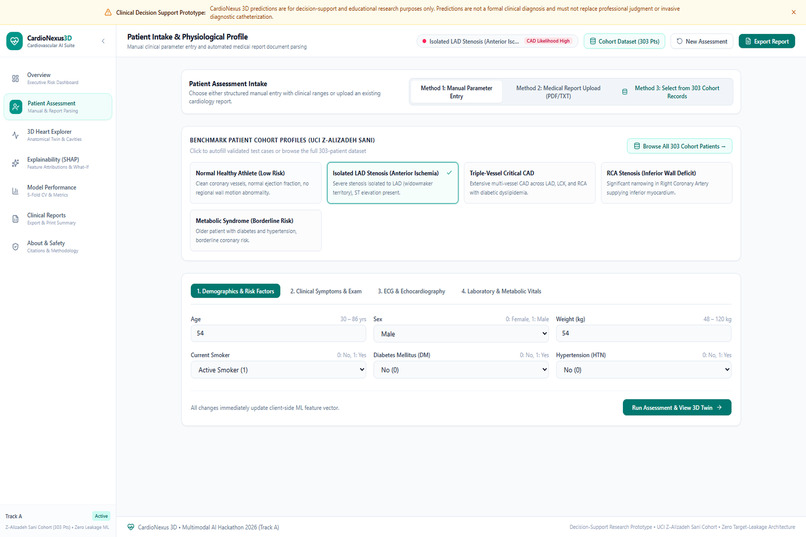Open Model Performance page

coord(58,191)
